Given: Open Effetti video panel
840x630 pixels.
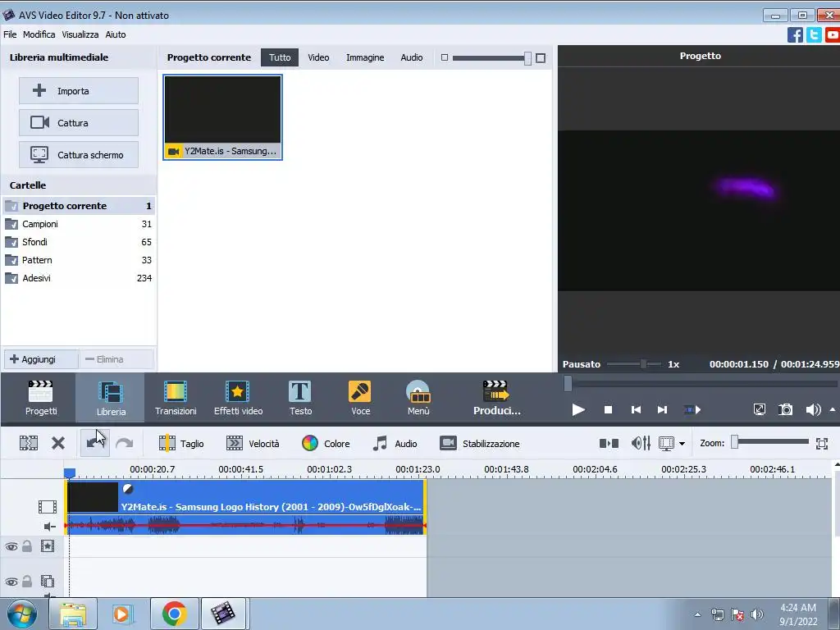Looking at the screenshot, I should [x=238, y=398].
